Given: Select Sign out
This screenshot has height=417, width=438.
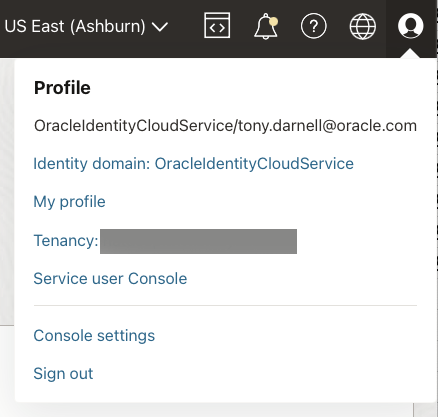Looking at the screenshot, I should tap(63, 374).
